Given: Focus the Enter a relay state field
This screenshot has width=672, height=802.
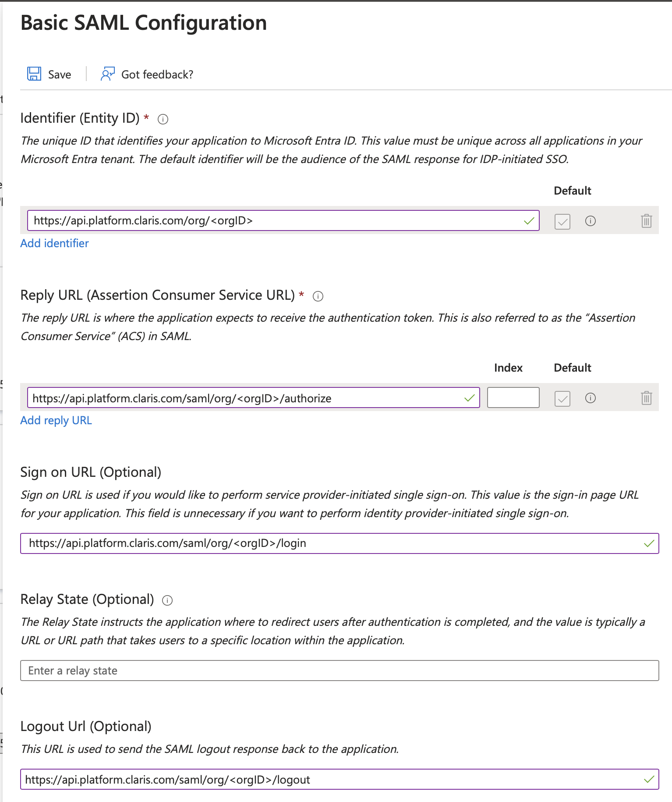Looking at the screenshot, I should 340,671.
